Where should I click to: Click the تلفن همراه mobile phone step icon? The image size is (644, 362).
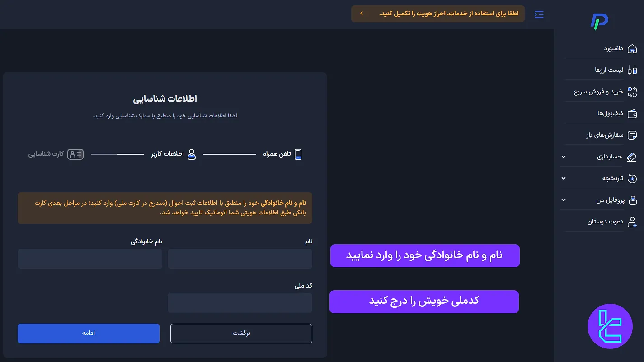(298, 154)
